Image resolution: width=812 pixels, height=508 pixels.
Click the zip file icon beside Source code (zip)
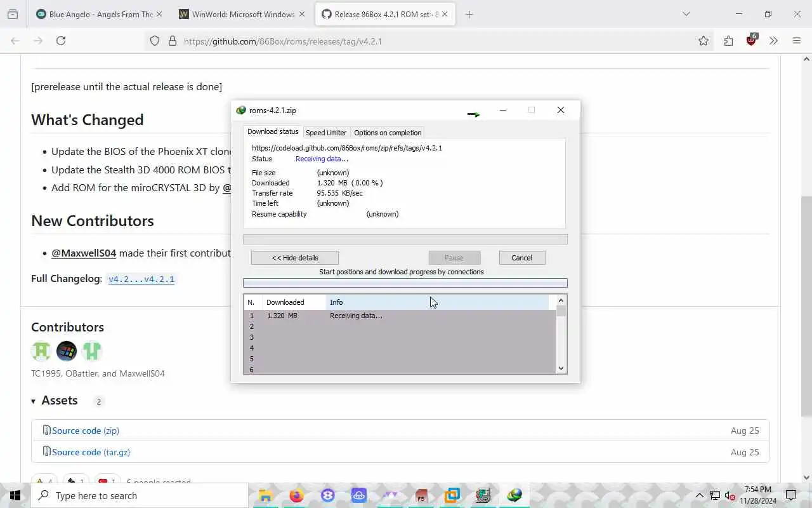tap(46, 431)
